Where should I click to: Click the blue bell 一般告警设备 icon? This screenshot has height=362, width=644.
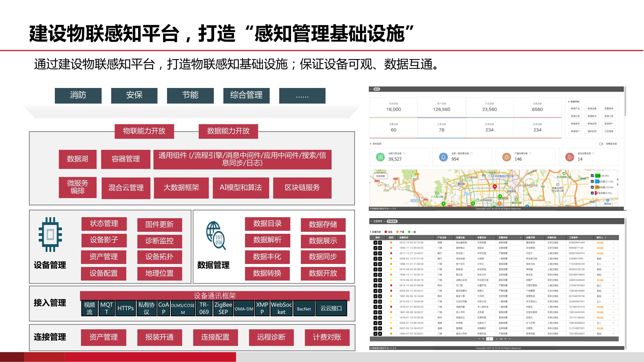click(x=443, y=157)
